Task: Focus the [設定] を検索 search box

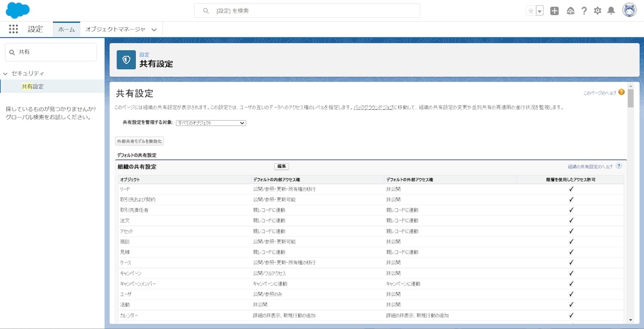Action: [x=307, y=11]
